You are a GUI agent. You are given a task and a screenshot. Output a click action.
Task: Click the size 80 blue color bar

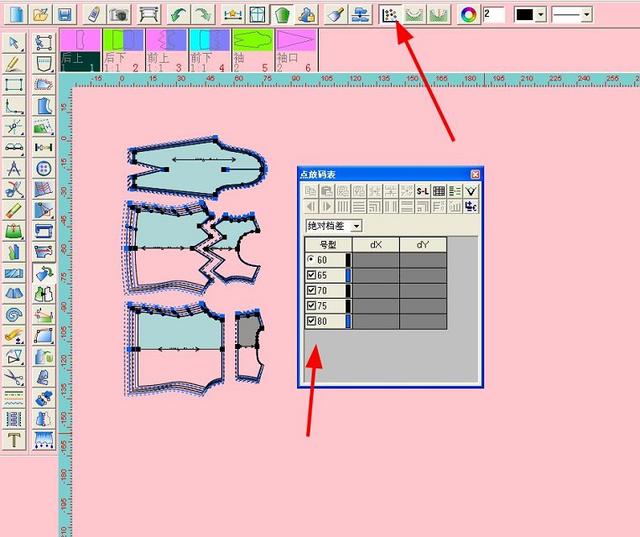click(x=348, y=321)
